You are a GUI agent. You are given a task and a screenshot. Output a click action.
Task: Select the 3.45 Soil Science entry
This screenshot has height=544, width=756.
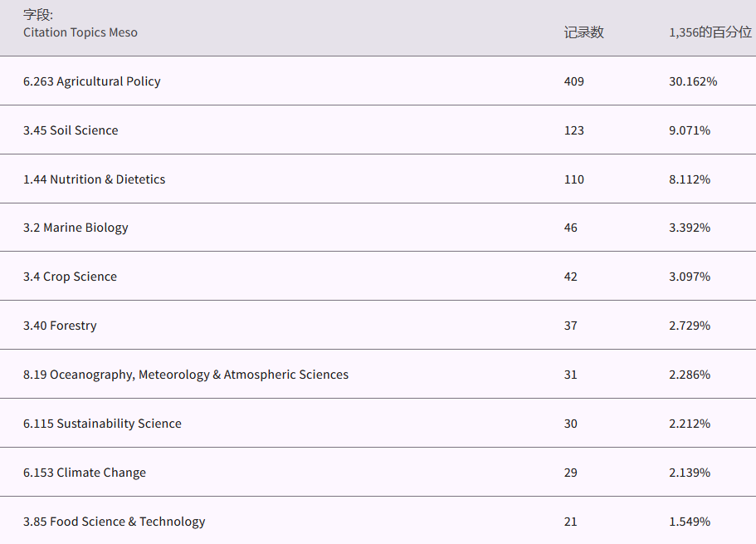tap(71, 130)
